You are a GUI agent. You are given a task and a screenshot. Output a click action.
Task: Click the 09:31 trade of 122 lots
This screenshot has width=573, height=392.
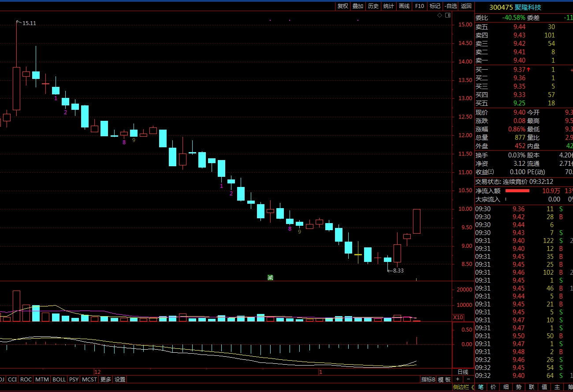coord(524,241)
